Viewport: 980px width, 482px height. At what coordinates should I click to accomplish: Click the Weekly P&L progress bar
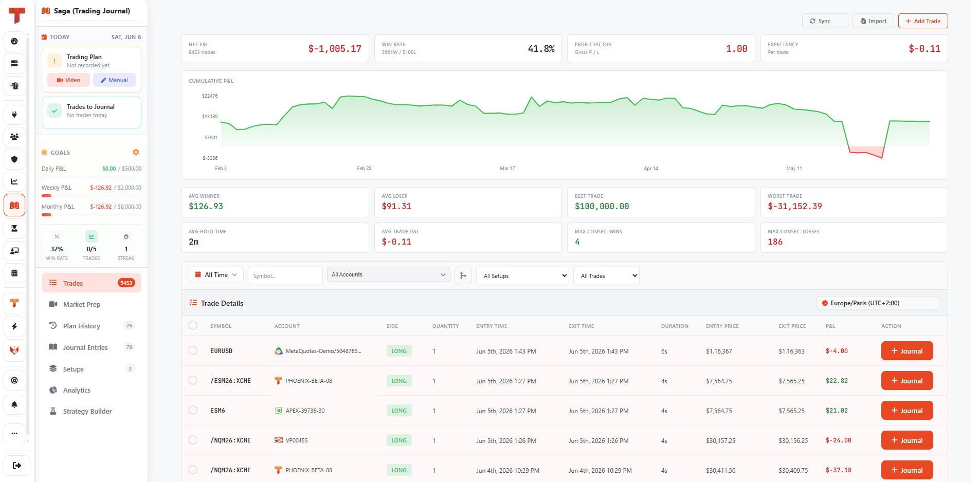click(92, 196)
